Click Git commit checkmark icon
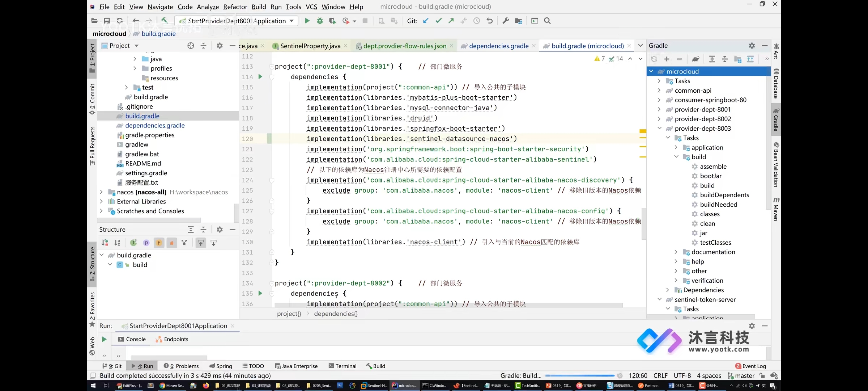Viewport: 868px width, 391px height. click(438, 21)
